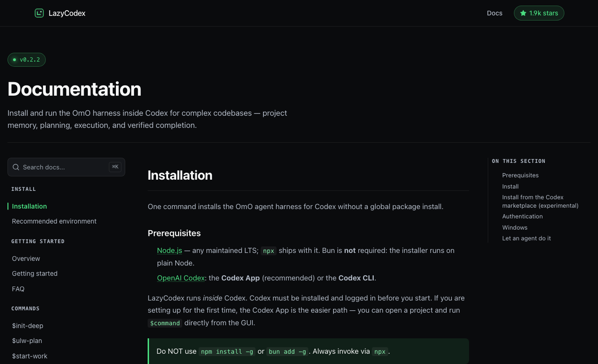Jump to Authentication in section outline
The image size is (598, 364).
(522, 217)
